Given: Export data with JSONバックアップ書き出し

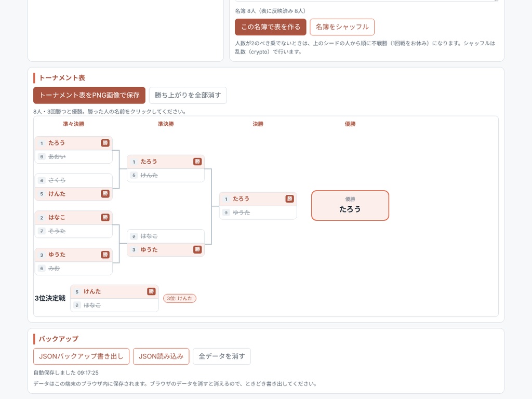Looking at the screenshot, I should (x=81, y=356).
